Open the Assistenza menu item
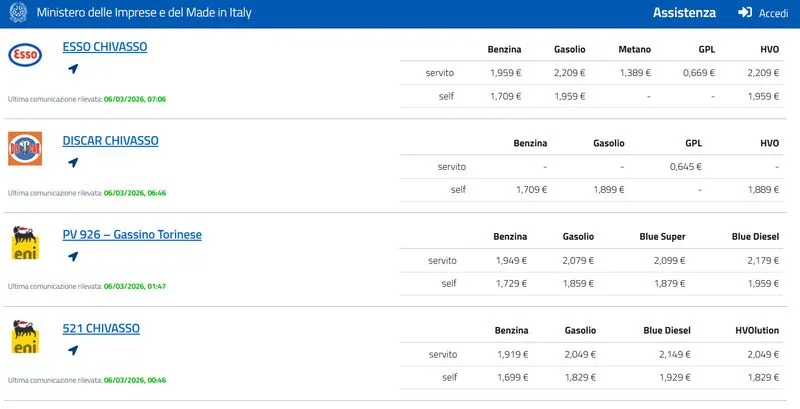The width and height of the screenshot is (800, 409). tap(684, 13)
